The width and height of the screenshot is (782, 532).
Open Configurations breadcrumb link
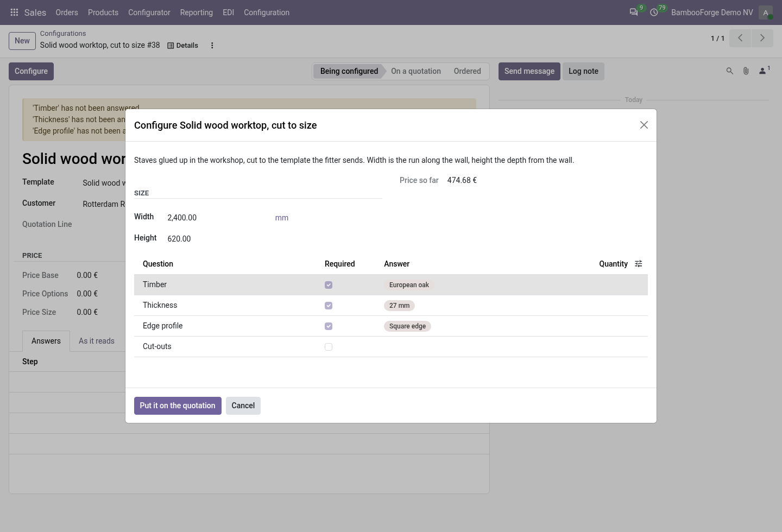(x=63, y=34)
